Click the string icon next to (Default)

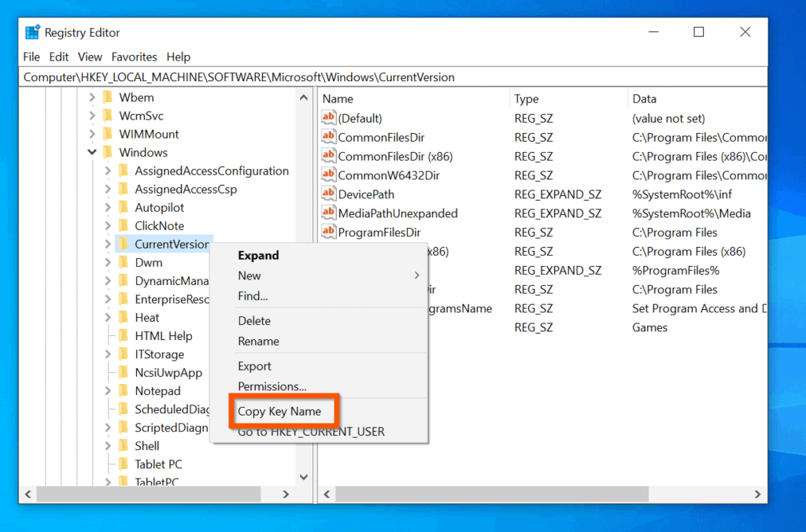[328, 118]
